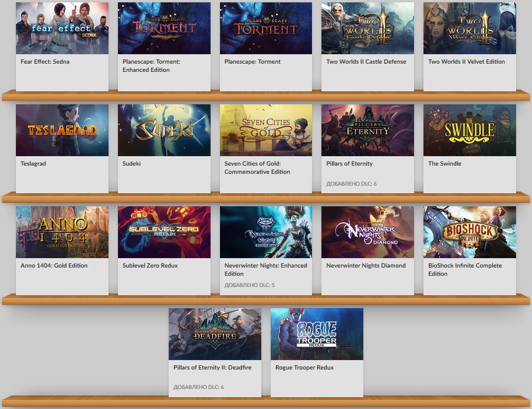Open the Fear Effect: Sedna cover thumbnail
This screenshot has height=409, width=532.
(x=62, y=28)
